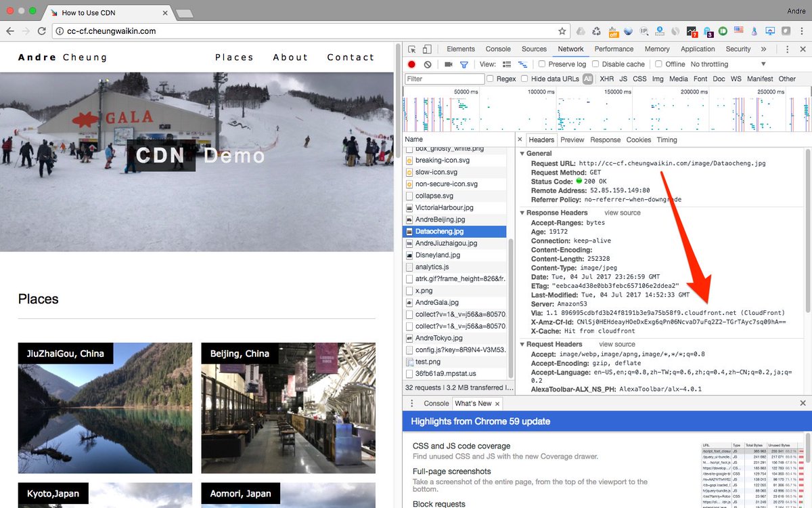Collapse the Response Headers section

[522, 212]
